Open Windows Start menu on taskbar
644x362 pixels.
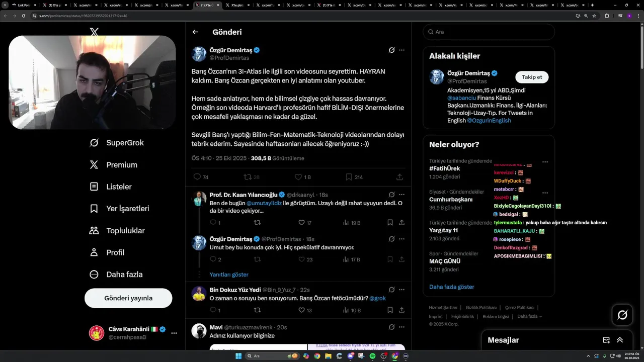[x=239, y=356]
